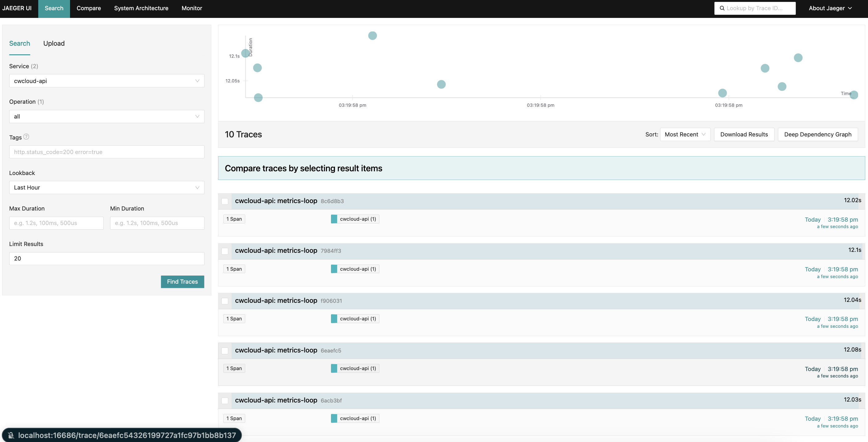This screenshot has height=442, width=868.
Task: Click the JAEGER UI logo
Action: pos(17,8)
